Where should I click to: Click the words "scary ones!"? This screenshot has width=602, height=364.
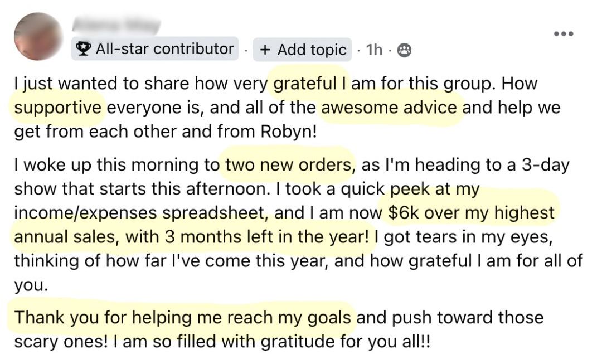pyautogui.click(x=54, y=340)
